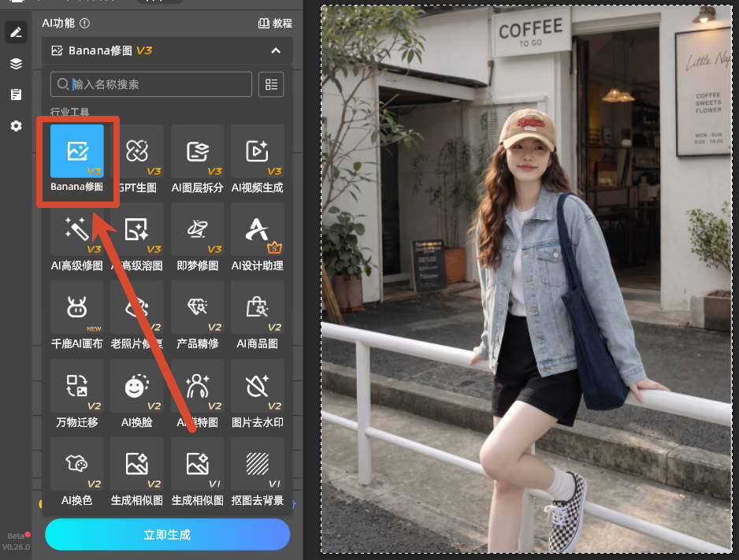Open the V1 生成相似图 tool

pyautogui.click(x=198, y=464)
